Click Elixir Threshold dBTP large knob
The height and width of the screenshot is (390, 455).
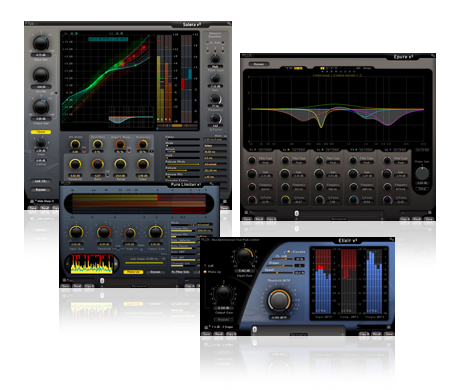pyautogui.click(x=279, y=300)
